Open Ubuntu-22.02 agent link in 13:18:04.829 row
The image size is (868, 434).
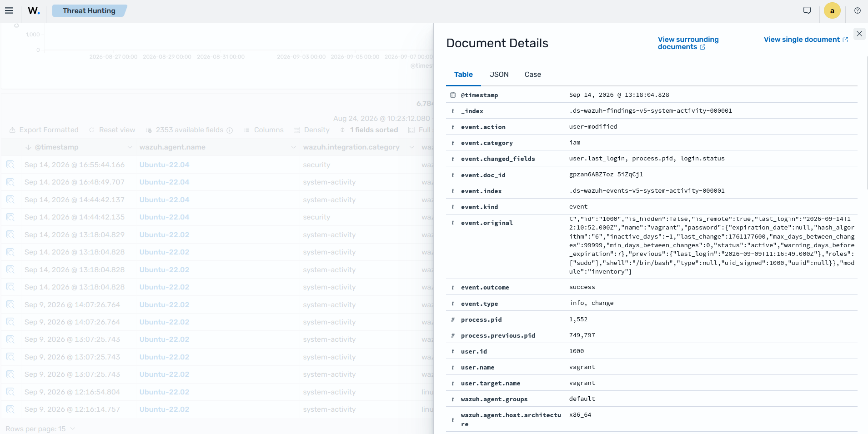coord(164,234)
